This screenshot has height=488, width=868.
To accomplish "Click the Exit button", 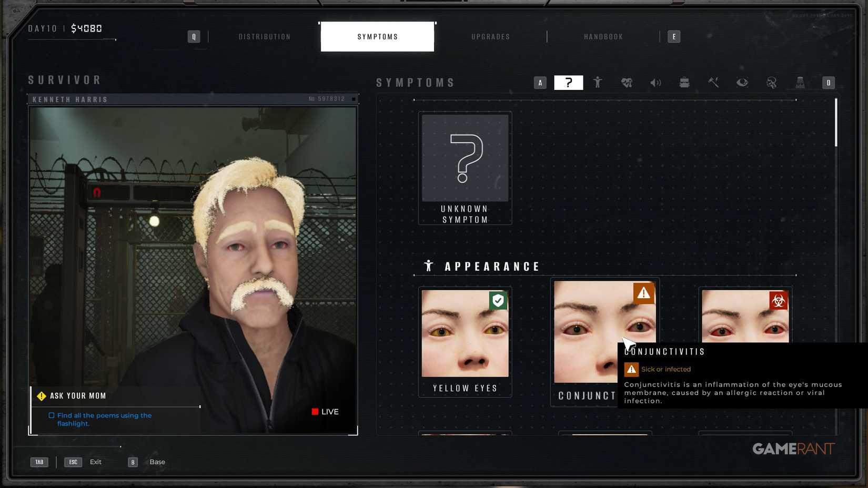I will click(95, 462).
